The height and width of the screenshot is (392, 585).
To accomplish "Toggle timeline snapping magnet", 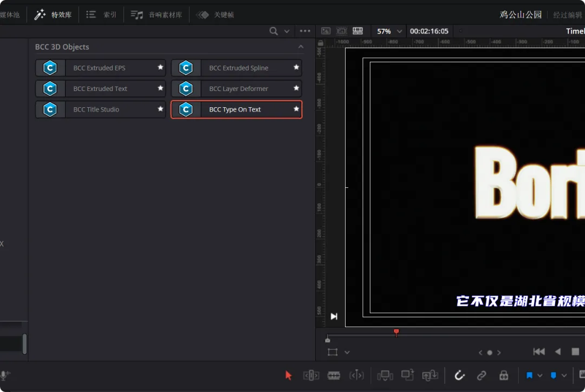I will [459, 375].
